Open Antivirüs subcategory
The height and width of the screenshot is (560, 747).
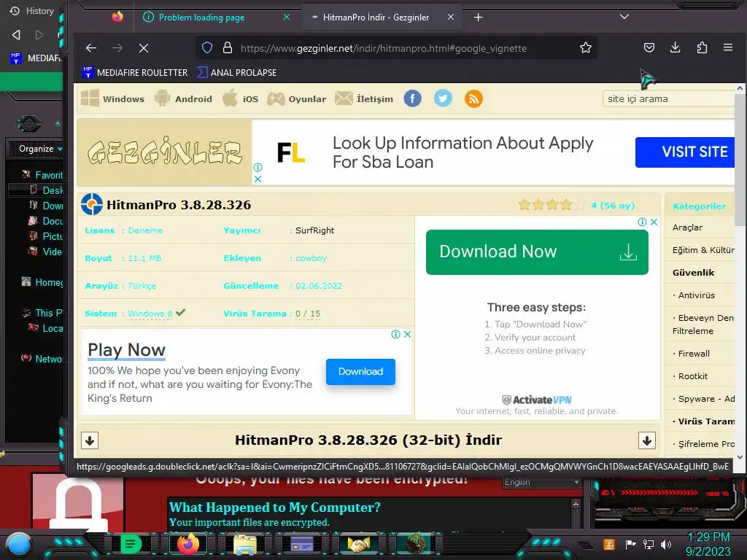[697, 295]
